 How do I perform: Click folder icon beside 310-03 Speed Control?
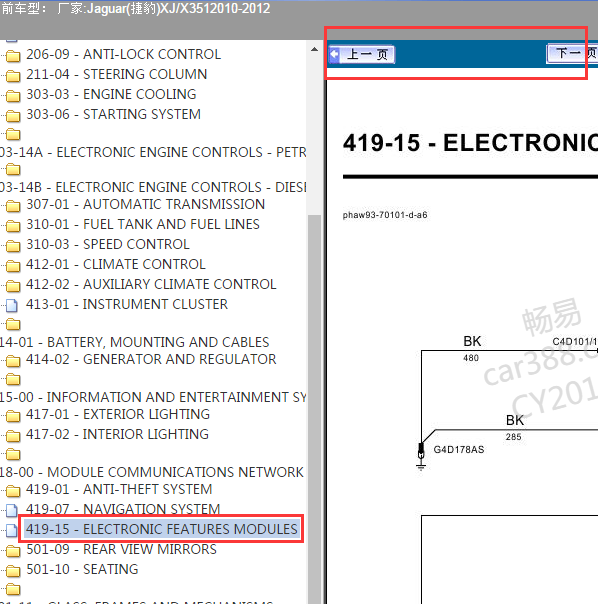pyautogui.click(x=13, y=247)
